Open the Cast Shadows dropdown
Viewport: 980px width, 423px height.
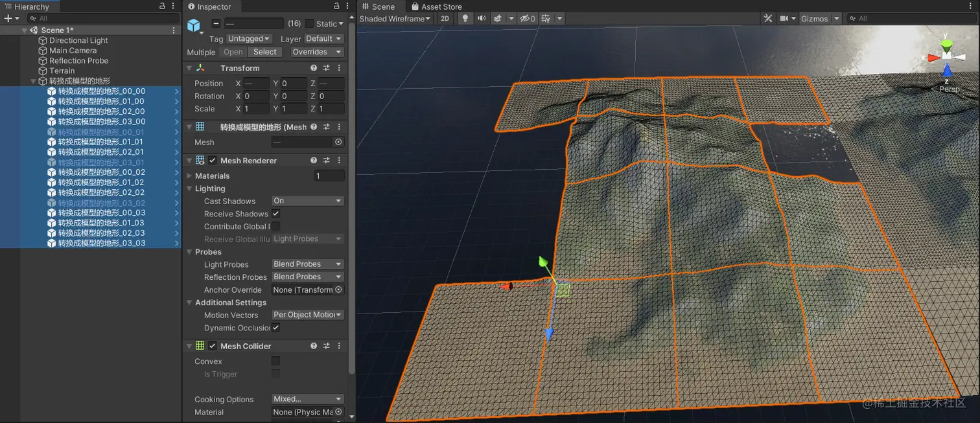[307, 201]
